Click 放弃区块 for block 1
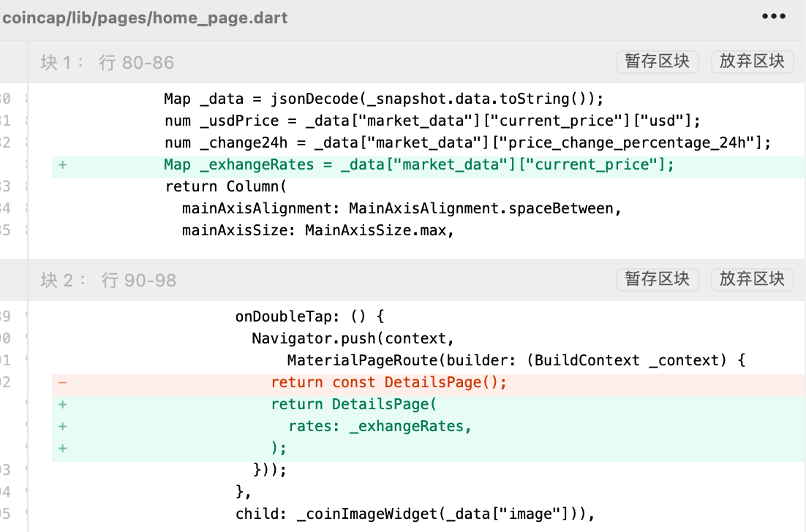 [x=751, y=61]
